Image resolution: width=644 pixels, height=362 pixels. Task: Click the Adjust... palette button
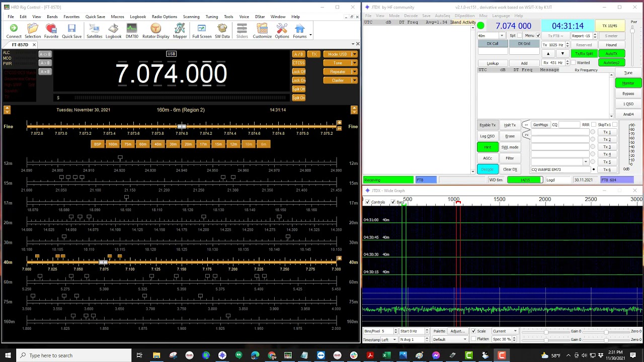coord(457,331)
